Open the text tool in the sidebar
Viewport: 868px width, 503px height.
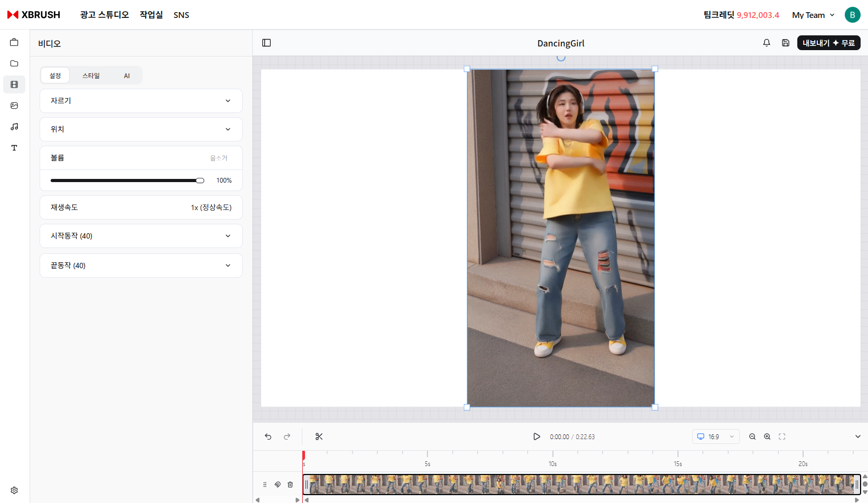[x=14, y=148]
